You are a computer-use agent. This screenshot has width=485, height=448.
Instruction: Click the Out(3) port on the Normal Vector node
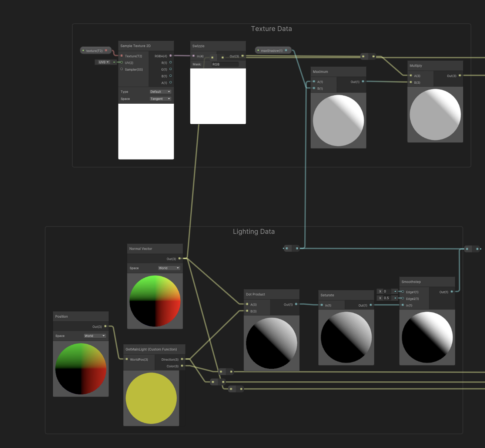pos(180,259)
